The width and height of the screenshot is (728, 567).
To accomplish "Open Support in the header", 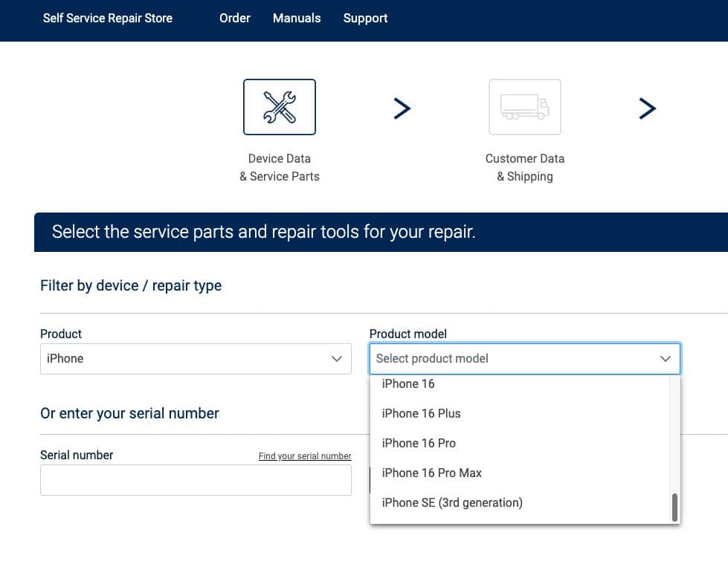I will point(365,18).
